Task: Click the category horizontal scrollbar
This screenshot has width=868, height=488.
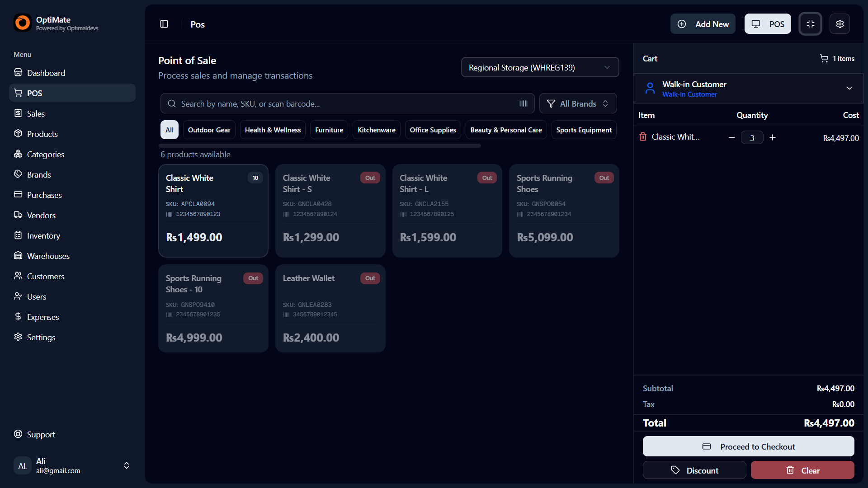Action: pos(319,145)
